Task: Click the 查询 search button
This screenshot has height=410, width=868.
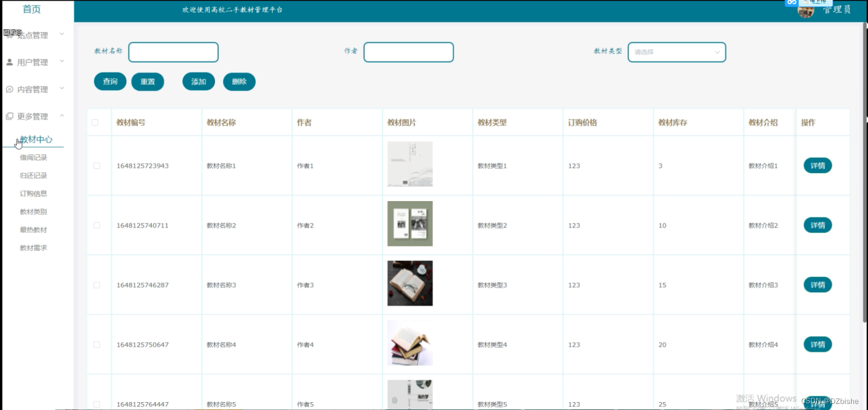Action: click(x=110, y=81)
